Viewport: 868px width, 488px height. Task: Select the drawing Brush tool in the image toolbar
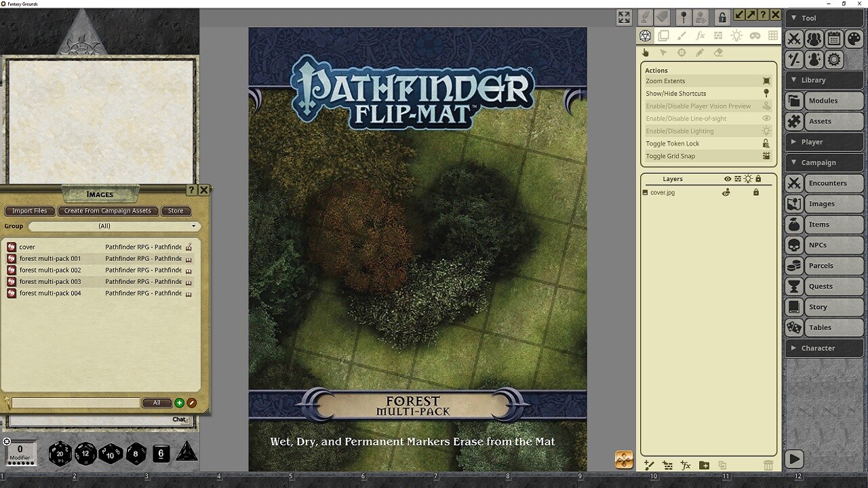tap(682, 35)
